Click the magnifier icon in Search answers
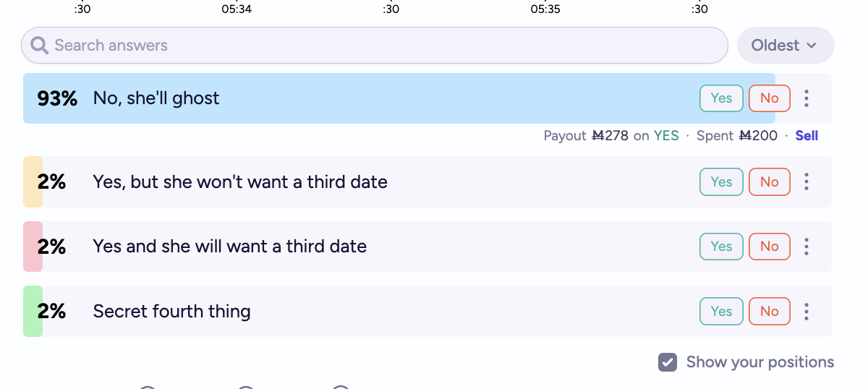The height and width of the screenshot is (389, 868). point(40,46)
